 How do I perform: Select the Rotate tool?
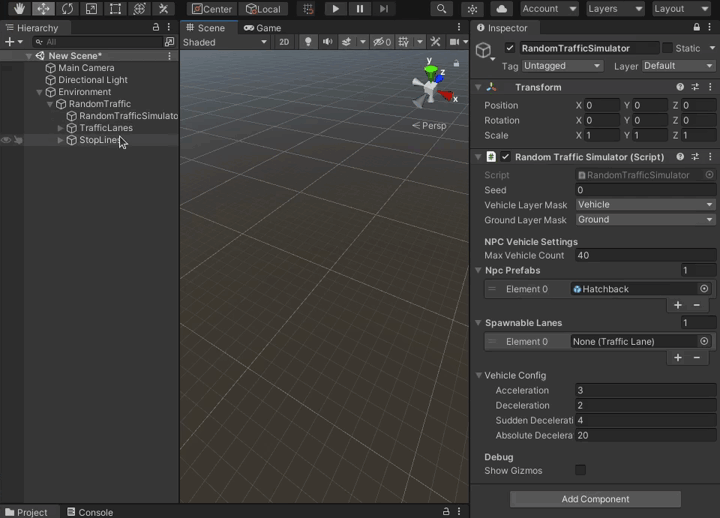click(67, 9)
